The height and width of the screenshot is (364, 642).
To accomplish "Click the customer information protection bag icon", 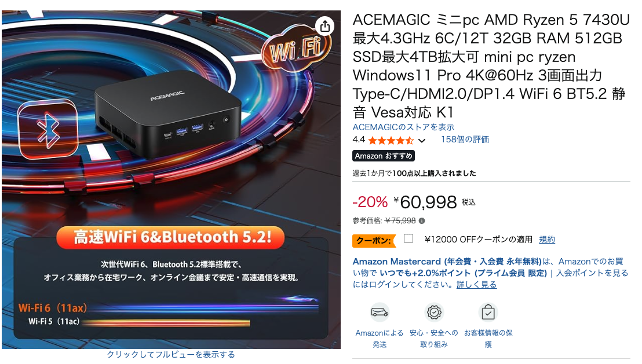I will (488, 313).
